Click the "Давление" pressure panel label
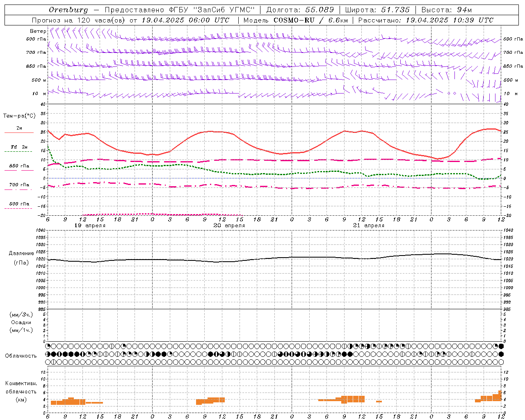 pos(21,253)
